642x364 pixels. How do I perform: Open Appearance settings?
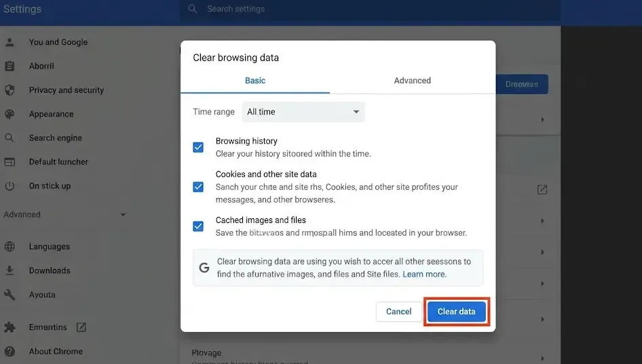coord(51,114)
